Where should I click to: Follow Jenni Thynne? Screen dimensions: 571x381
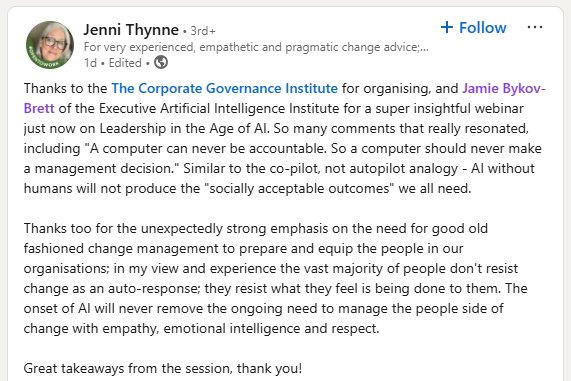tap(473, 27)
